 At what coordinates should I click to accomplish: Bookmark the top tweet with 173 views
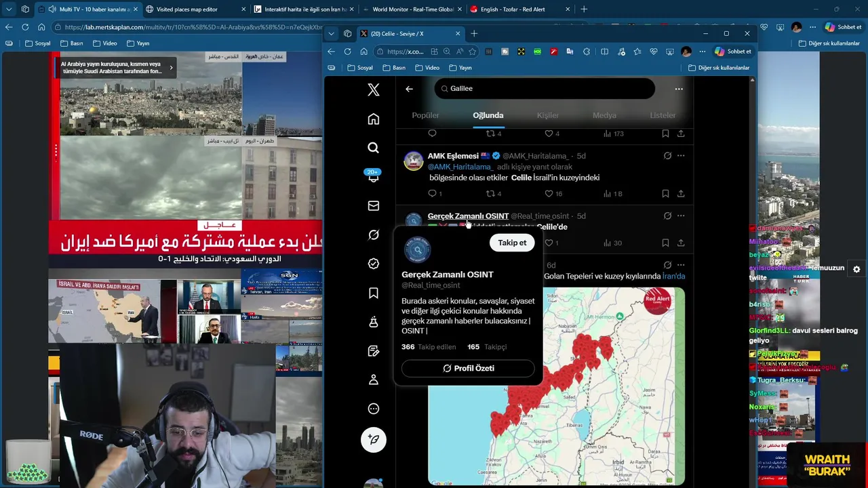click(665, 134)
